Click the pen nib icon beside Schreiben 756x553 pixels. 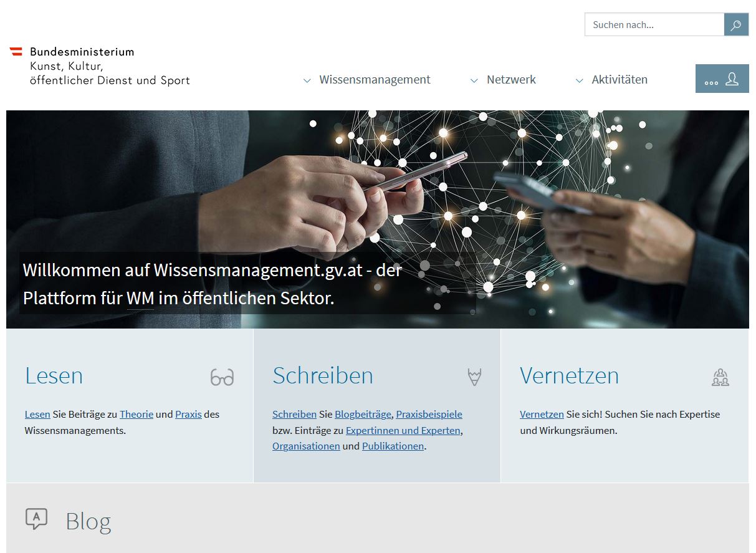[474, 377]
